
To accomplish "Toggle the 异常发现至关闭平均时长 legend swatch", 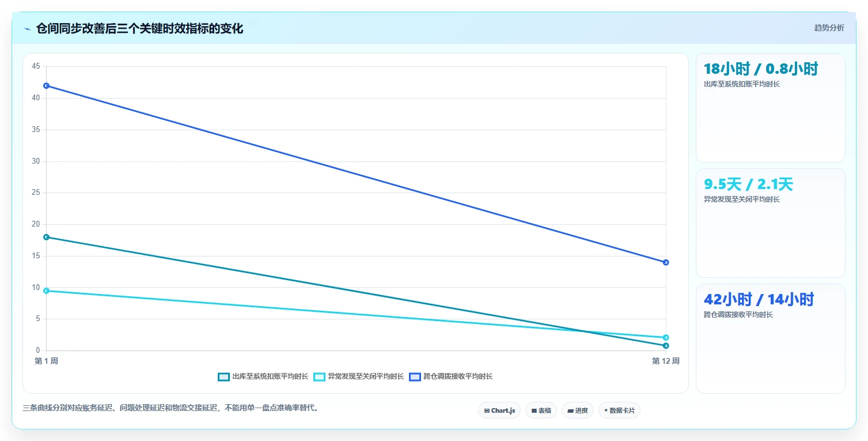I will tap(319, 377).
